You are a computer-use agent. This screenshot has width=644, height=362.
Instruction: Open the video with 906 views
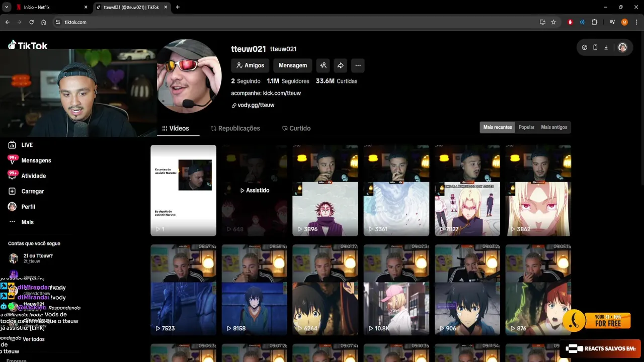click(467, 290)
